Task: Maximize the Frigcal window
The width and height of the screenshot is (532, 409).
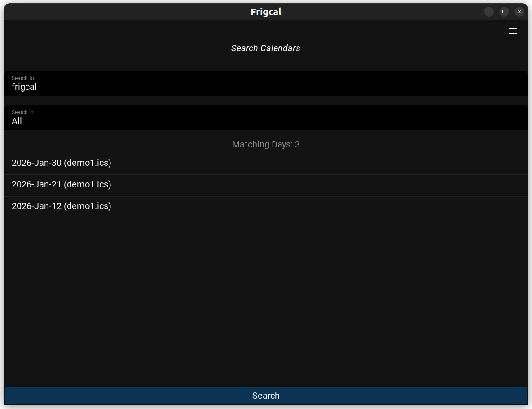Action: click(x=504, y=12)
